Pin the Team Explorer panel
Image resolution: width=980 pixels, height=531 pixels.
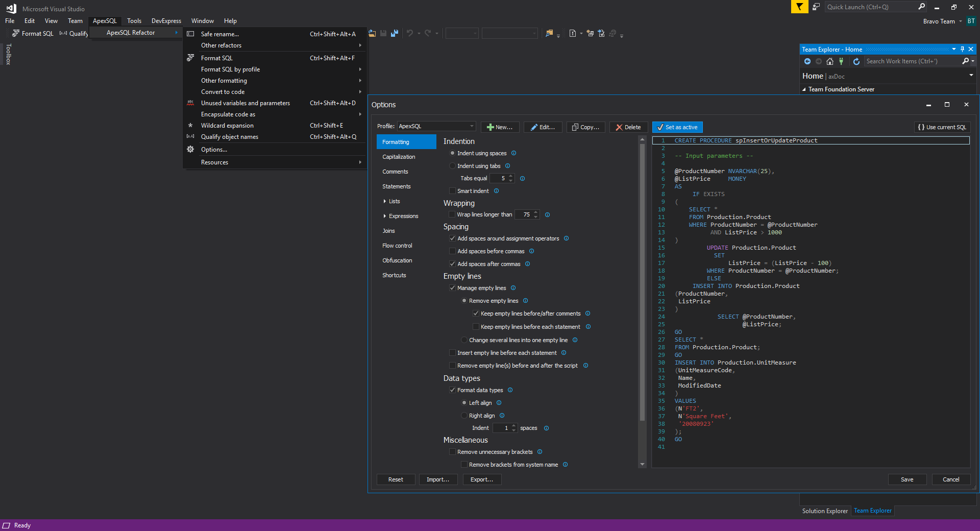tap(962, 49)
